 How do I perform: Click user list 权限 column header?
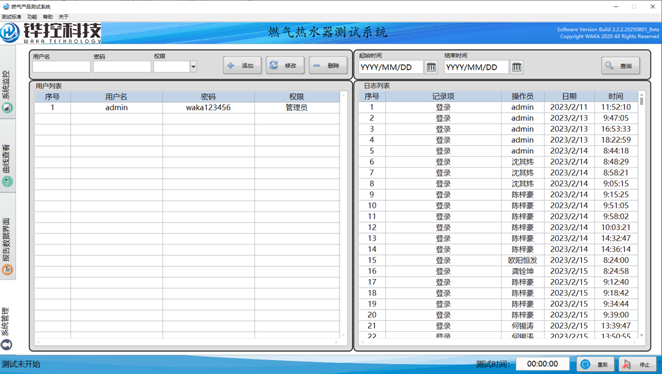pos(296,97)
